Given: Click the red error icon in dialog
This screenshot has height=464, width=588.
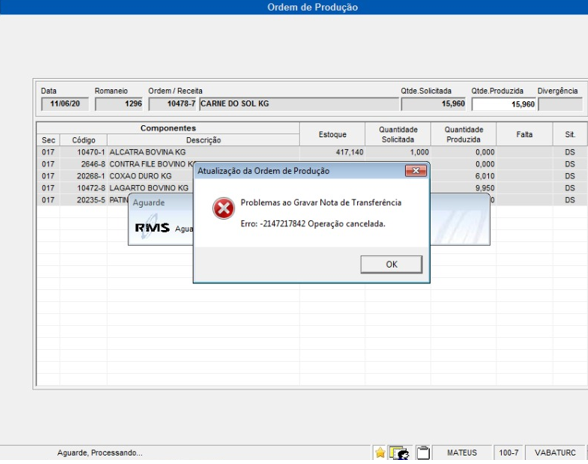Looking at the screenshot, I should (x=224, y=208).
